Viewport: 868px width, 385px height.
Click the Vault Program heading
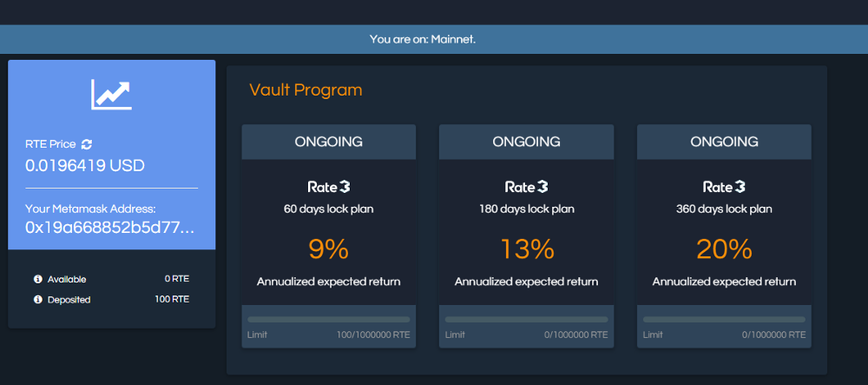pyautogui.click(x=306, y=90)
